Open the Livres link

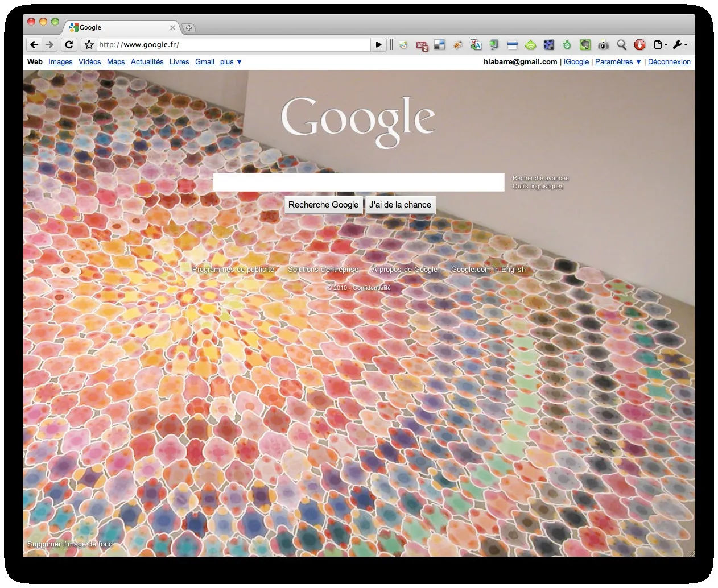(179, 62)
